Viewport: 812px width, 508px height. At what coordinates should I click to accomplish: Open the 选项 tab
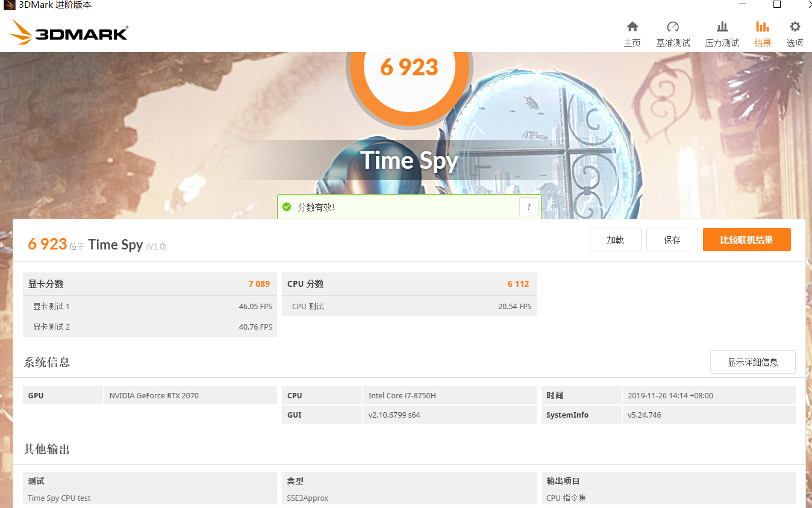795,43
